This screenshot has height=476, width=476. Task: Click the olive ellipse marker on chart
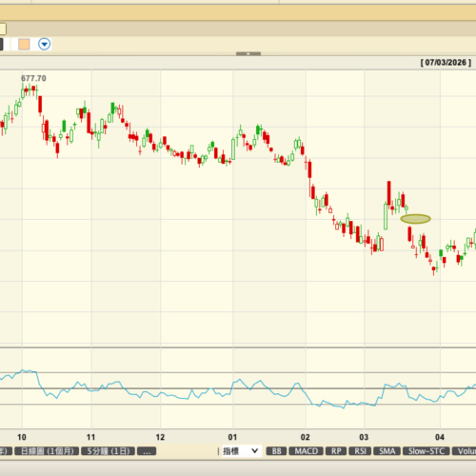coord(415,219)
